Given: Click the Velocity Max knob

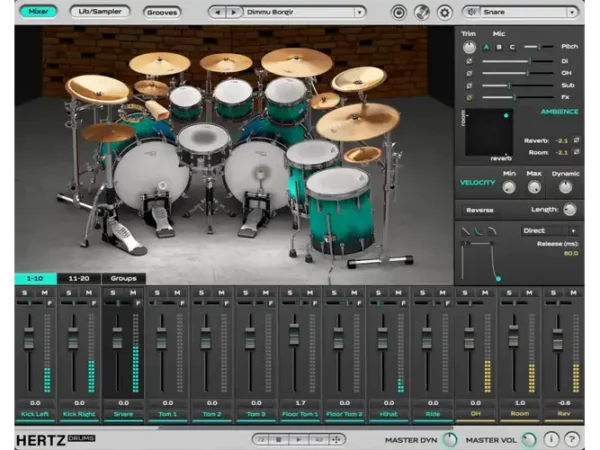Looking at the screenshot, I should click(x=534, y=187).
